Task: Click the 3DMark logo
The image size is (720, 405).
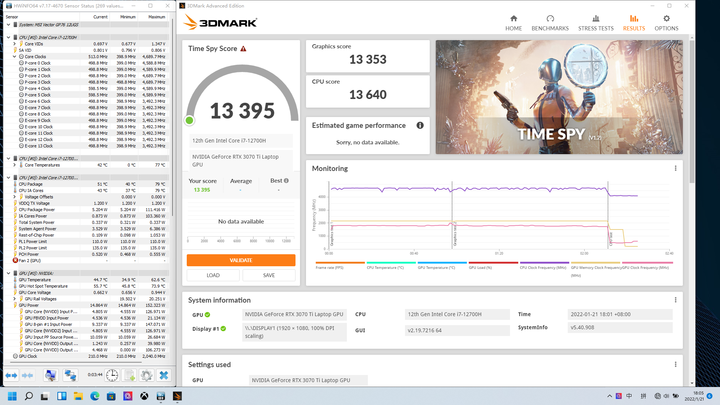Action: (x=220, y=22)
